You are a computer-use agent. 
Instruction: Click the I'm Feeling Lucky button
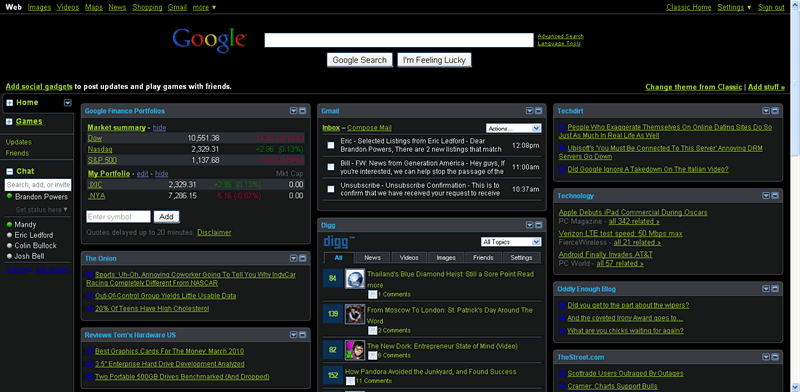pyautogui.click(x=434, y=60)
